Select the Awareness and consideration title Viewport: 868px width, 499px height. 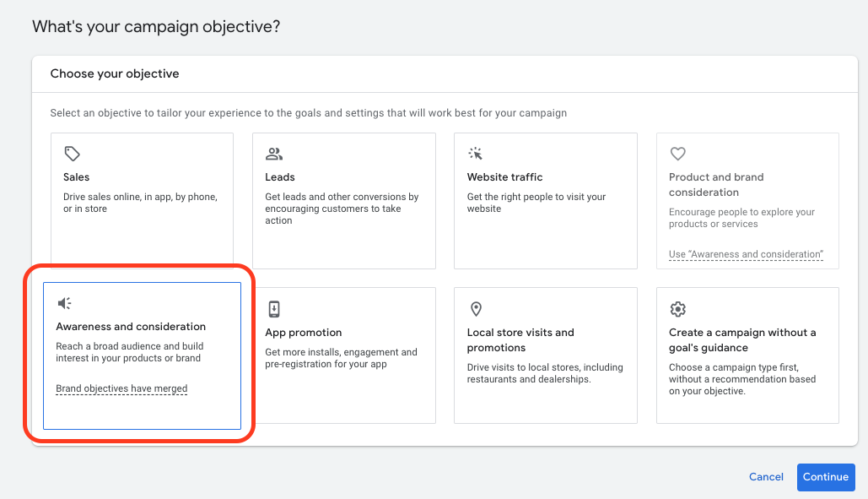[x=131, y=327]
